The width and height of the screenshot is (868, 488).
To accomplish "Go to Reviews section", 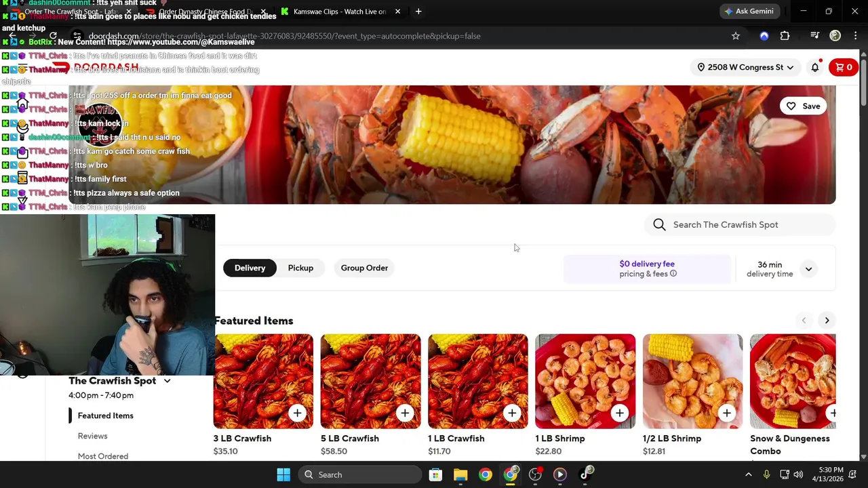I will (x=92, y=436).
